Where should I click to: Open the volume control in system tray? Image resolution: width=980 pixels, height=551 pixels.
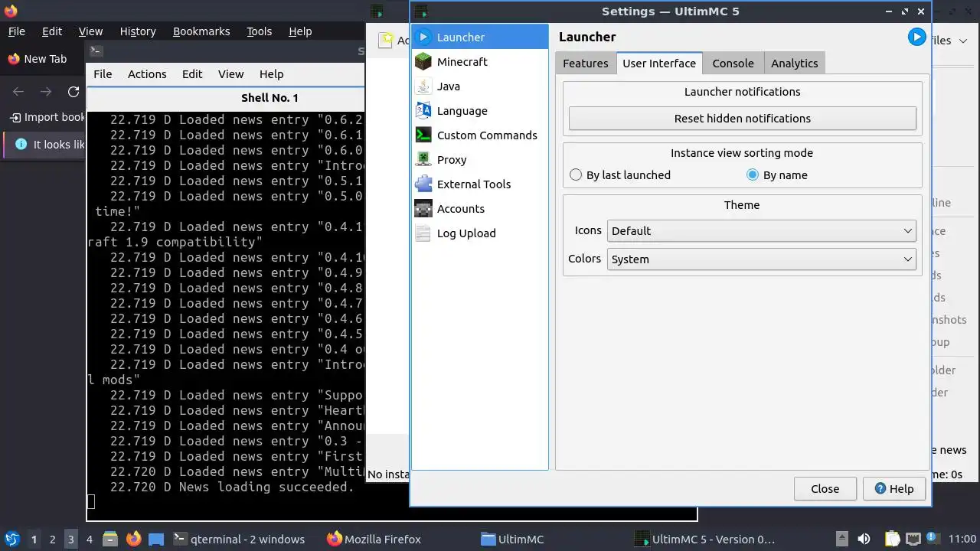point(864,539)
